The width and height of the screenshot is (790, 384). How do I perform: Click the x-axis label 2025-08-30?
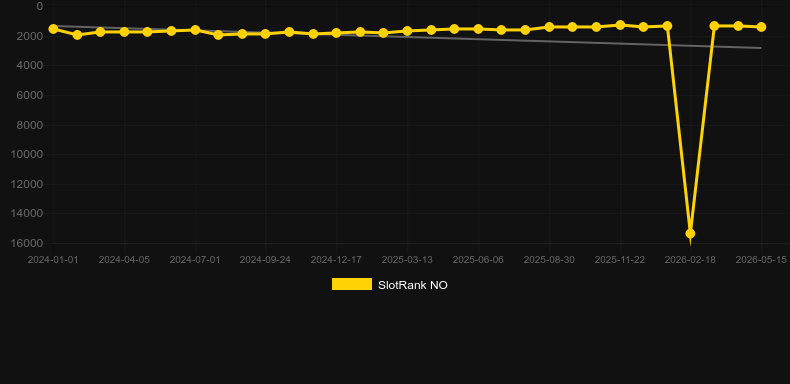pos(549,260)
